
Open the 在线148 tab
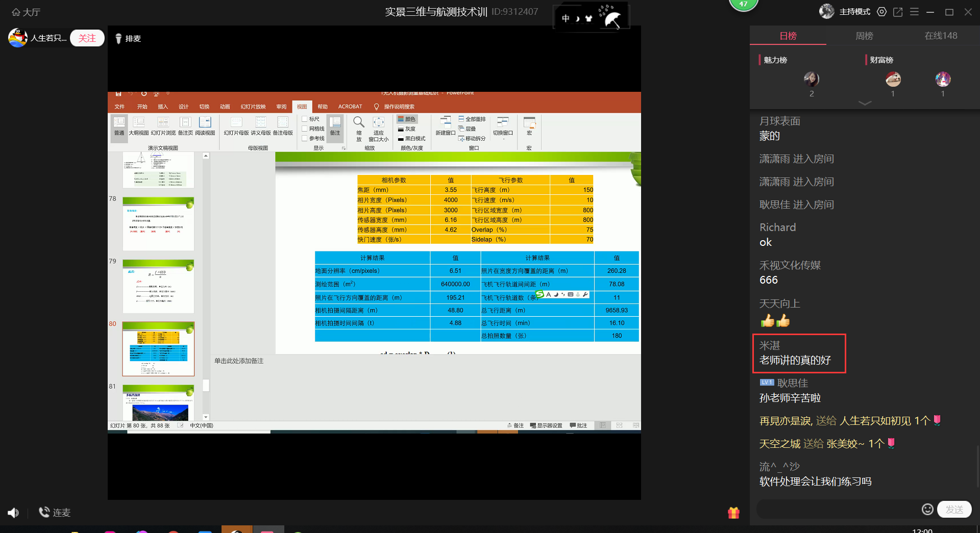941,36
